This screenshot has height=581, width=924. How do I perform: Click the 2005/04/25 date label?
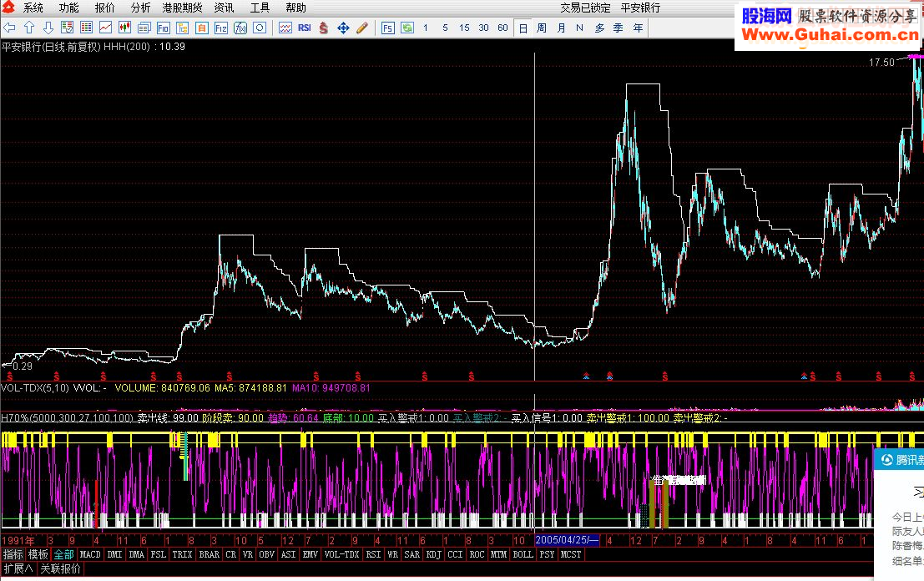pyautogui.click(x=567, y=540)
